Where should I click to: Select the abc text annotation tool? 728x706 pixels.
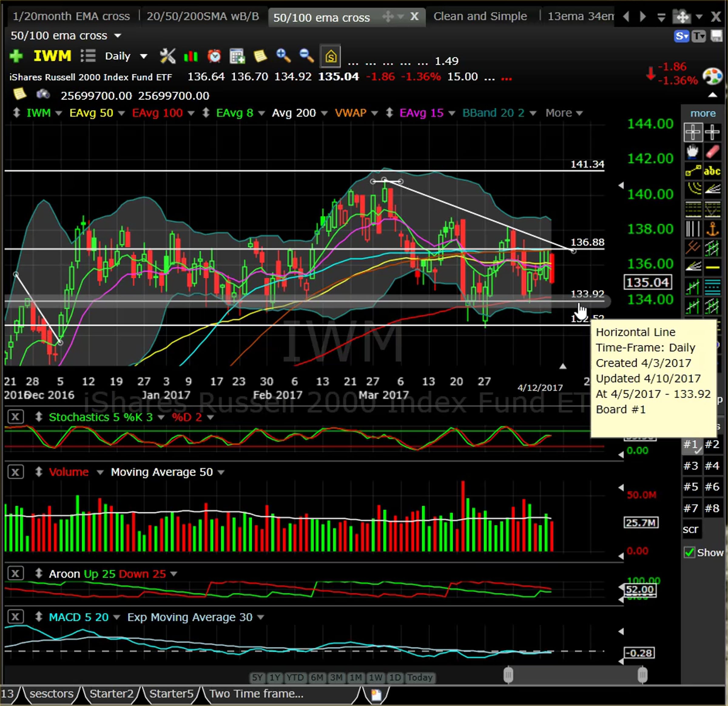click(713, 171)
